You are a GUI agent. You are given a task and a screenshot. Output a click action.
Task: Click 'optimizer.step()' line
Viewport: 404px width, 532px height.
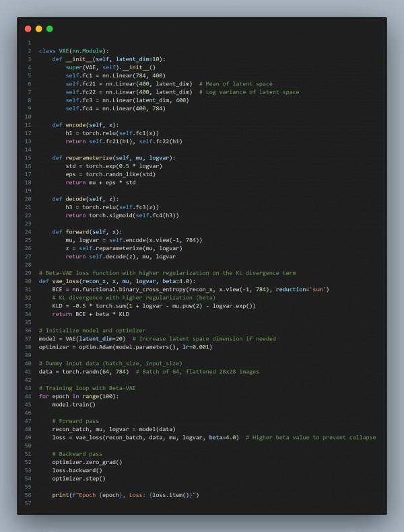pyautogui.click(x=79, y=479)
